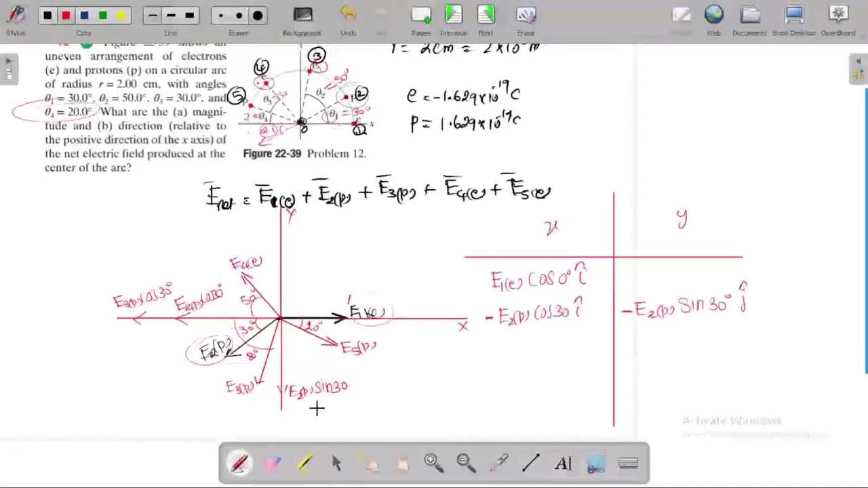868x488 pixels.
Task: Select the Zoom in tool
Action: coord(433,463)
